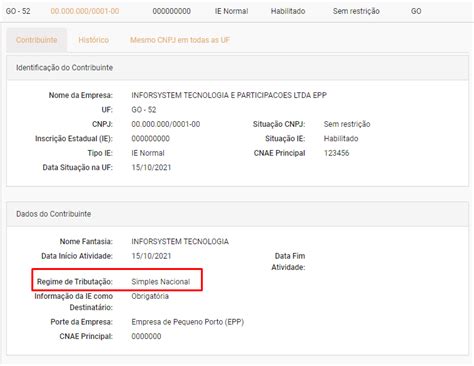This screenshot has width=474, height=366.
Task: Select Data Início Atividade value 15/10/2021
Action: [151, 256]
